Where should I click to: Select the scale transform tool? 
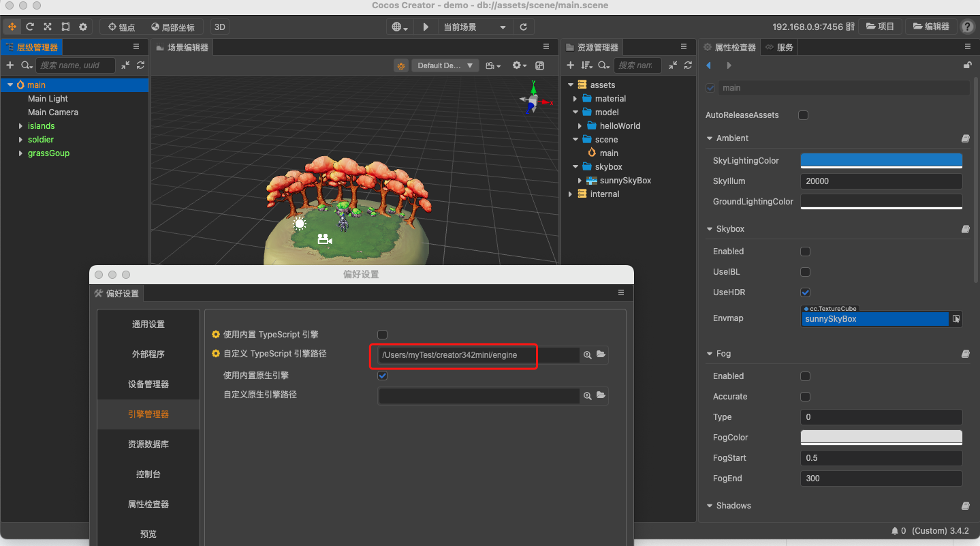coord(48,27)
